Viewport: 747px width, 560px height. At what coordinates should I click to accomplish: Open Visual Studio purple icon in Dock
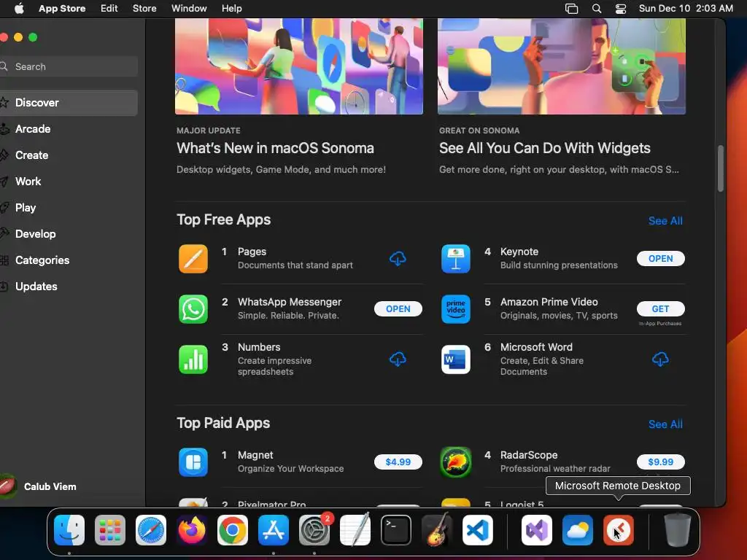point(537,530)
